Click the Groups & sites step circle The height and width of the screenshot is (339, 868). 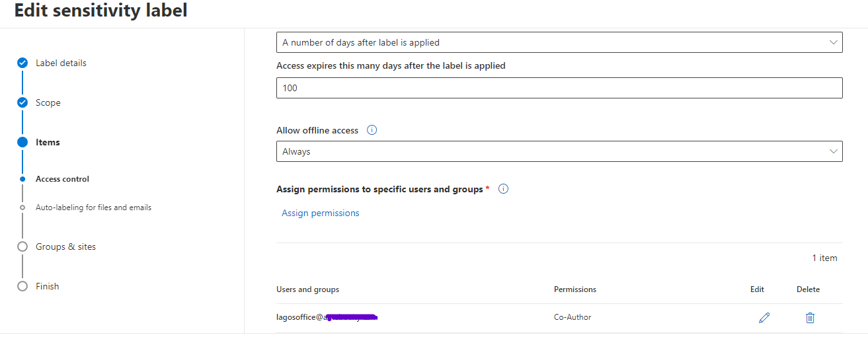(x=22, y=246)
